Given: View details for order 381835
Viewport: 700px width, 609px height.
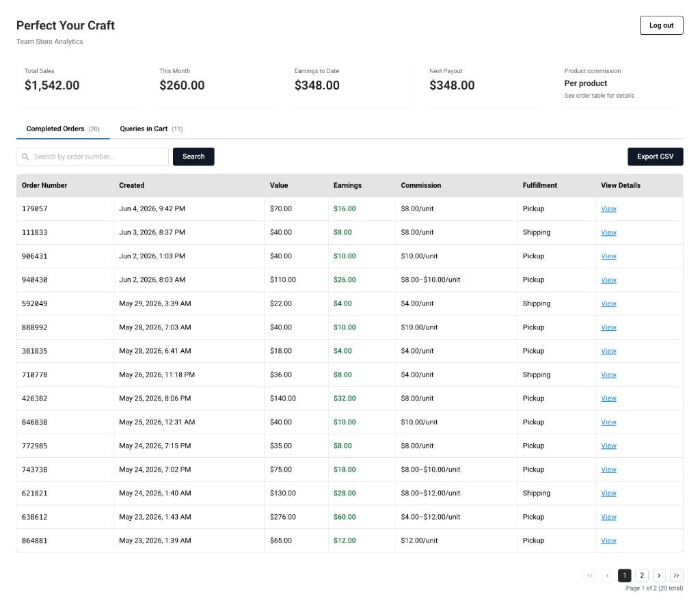Looking at the screenshot, I should click(x=608, y=351).
